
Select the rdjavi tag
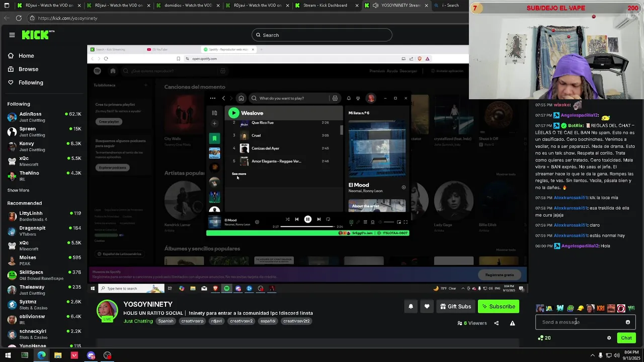point(216,321)
